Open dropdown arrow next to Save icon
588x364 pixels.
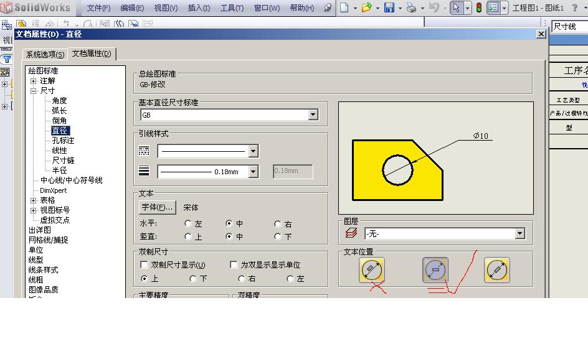[400, 8]
